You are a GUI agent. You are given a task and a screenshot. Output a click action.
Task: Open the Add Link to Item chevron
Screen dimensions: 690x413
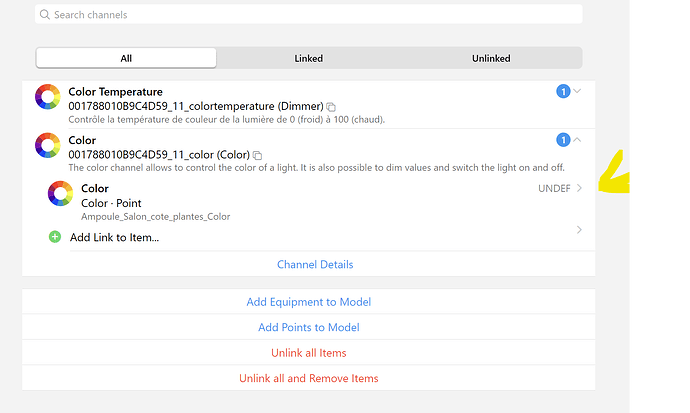[579, 230]
